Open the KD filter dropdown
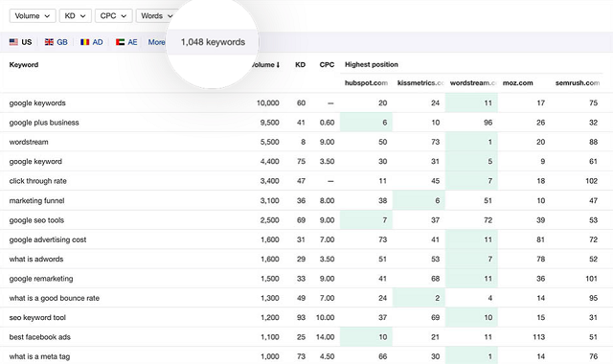This screenshot has height=364, width=613. click(75, 16)
